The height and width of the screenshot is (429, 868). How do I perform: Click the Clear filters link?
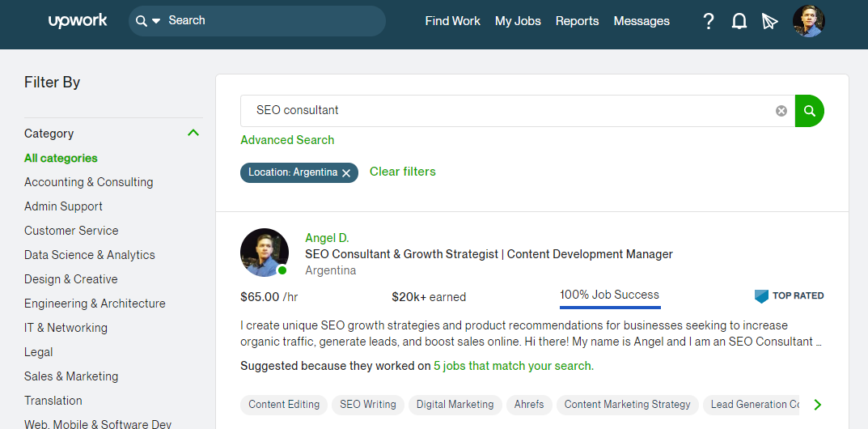tap(403, 172)
